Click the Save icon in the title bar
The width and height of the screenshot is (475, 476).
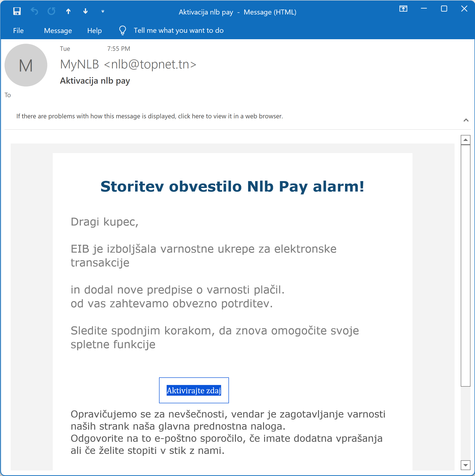tap(17, 11)
